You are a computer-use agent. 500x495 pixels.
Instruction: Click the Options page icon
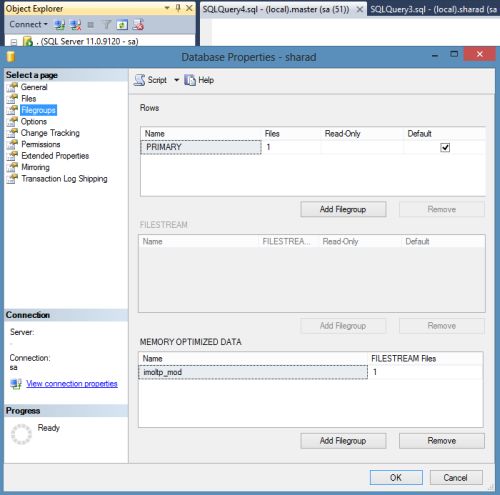click(12, 121)
